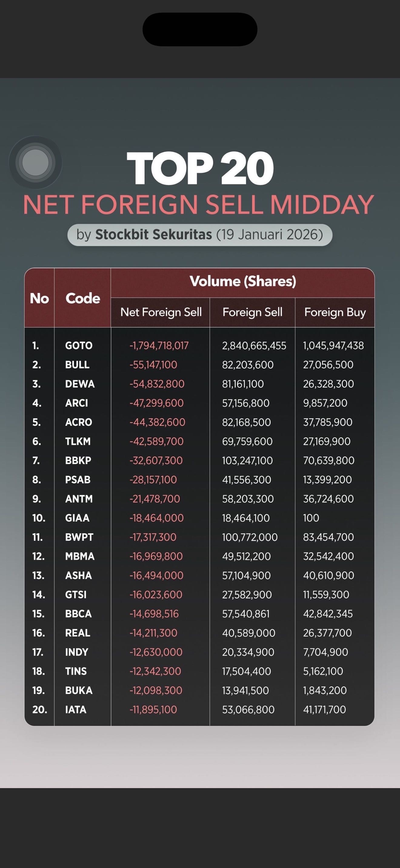This screenshot has width=400, height=868.
Task: Tap the NET FOREIGN SELL MIDDAY heading
Action: (198, 205)
